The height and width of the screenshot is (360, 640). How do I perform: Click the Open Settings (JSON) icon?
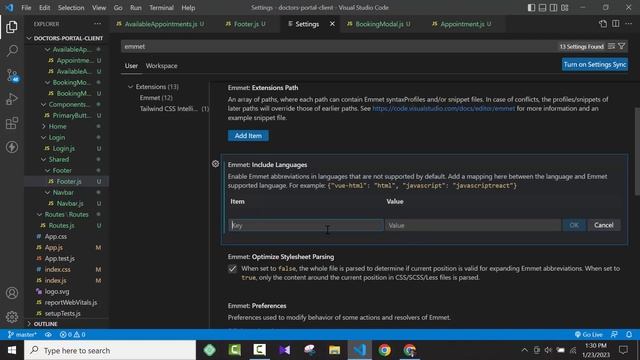pos(603,24)
